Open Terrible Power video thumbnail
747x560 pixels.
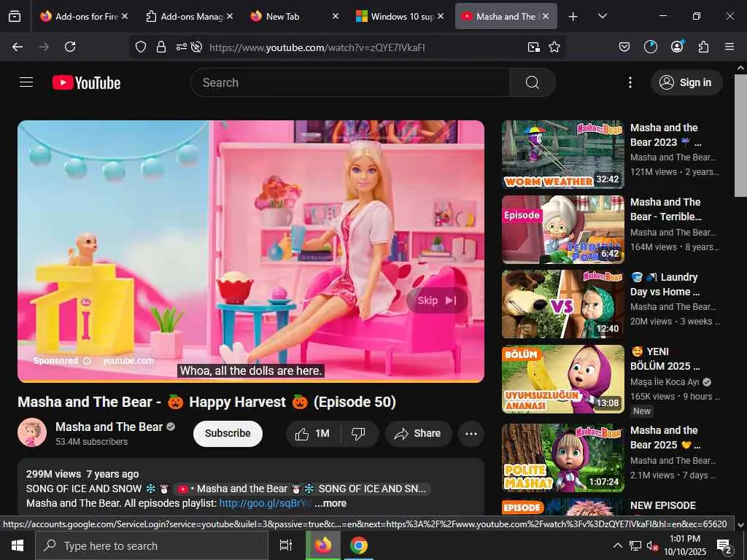click(x=562, y=230)
